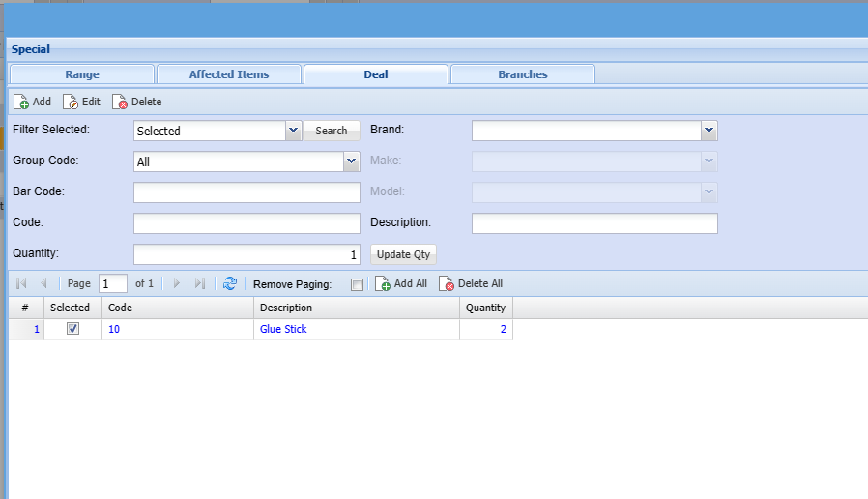Toggle the Remove Paging checkbox

pos(357,284)
